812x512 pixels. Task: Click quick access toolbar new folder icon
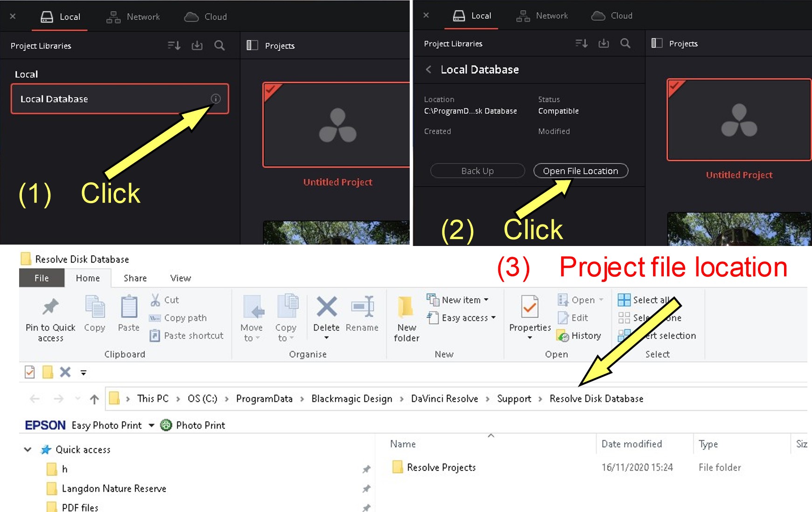point(48,372)
